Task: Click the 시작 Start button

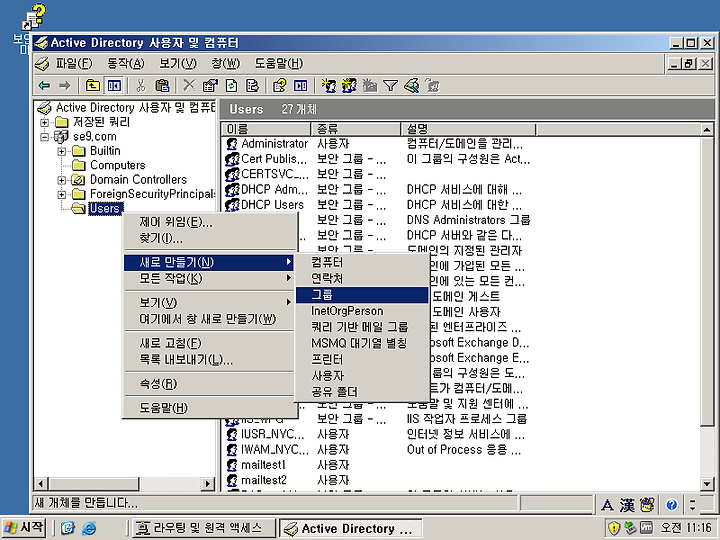Action: point(23,528)
